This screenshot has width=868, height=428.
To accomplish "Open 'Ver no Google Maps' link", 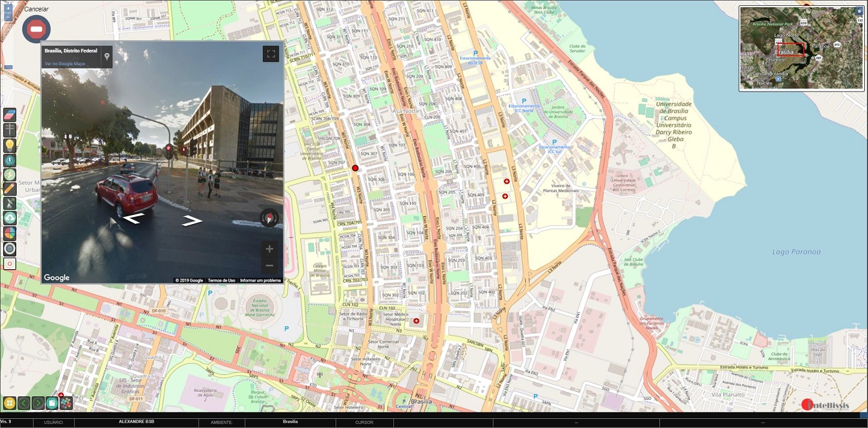I will [65, 64].
